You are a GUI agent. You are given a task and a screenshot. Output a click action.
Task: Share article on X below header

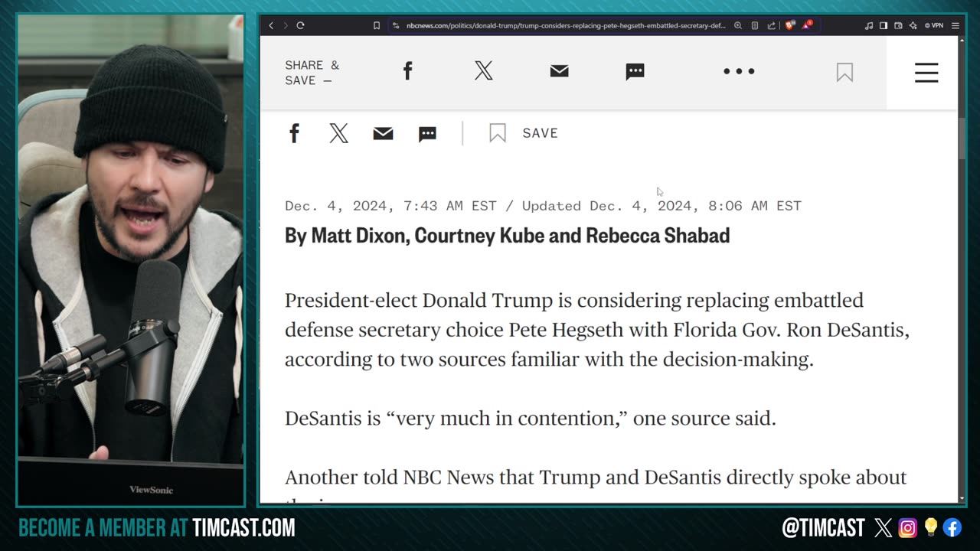[338, 133]
